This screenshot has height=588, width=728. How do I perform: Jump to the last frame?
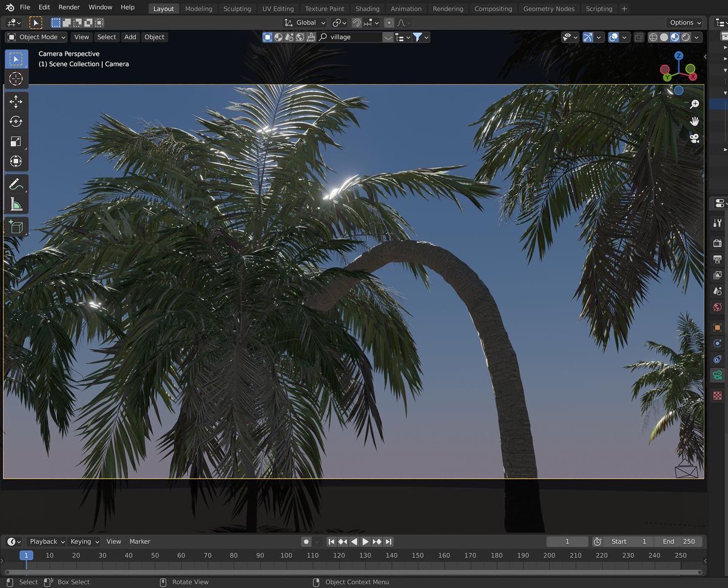[388, 541]
